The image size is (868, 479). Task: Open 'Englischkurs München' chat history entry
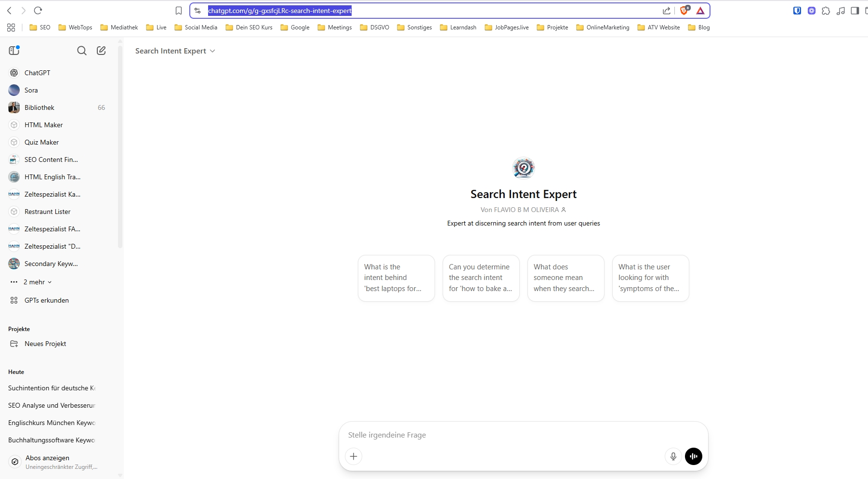point(52,423)
